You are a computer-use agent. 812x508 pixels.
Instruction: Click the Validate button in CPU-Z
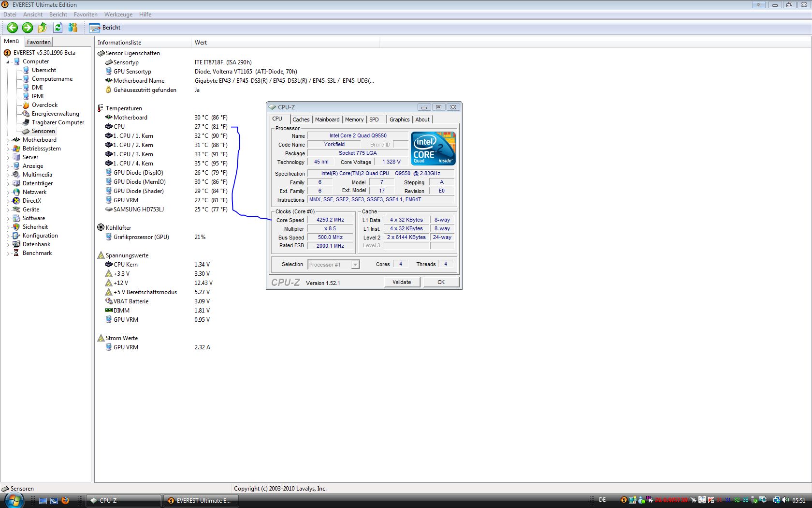click(402, 282)
